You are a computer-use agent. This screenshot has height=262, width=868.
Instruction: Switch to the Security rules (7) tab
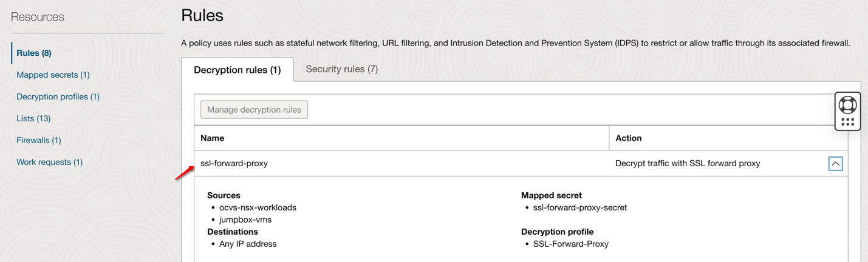tap(341, 69)
